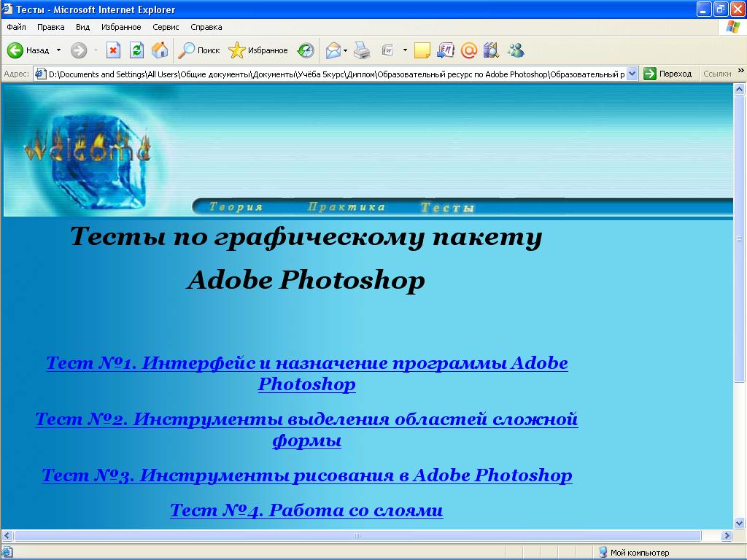Image resolution: width=747 pixels, height=560 pixels.
Task: Open the Практика navigation tab
Action: click(347, 206)
